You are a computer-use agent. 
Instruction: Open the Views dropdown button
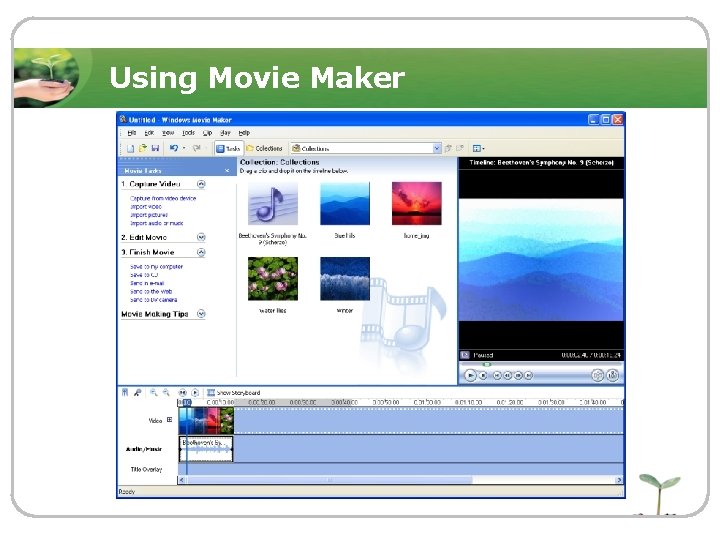[x=478, y=148]
